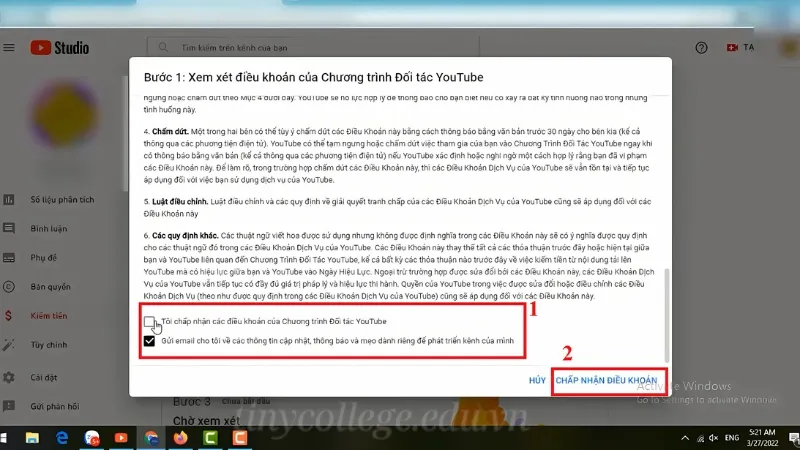Click the YouTube Studio logo
The image size is (800, 450).
point(60,47)
